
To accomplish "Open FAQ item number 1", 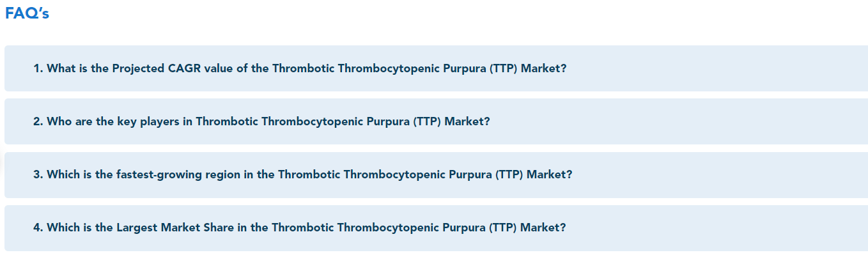I will coord(436,68).
